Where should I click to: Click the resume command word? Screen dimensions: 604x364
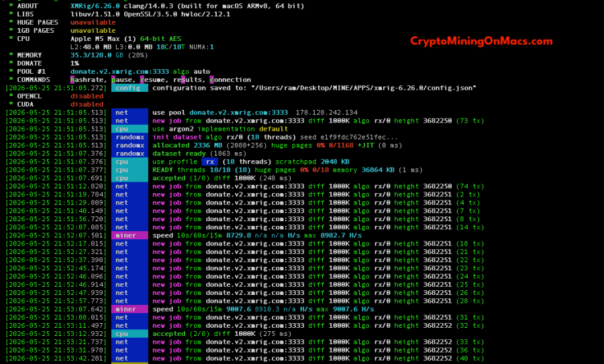[x=152, y=80]
